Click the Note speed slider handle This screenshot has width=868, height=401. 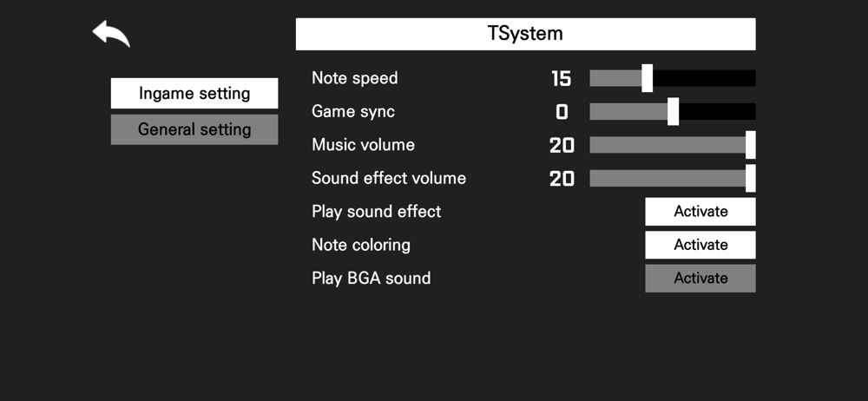(x=647, y=78)
